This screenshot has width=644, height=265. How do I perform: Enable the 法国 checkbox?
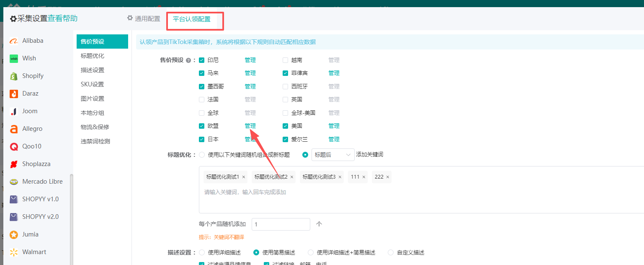pyautogui.click(x=201, y=99)
